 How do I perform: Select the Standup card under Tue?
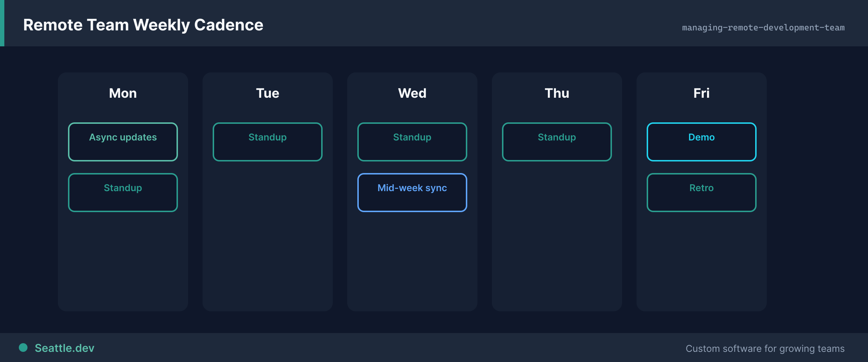tap(268, 142)
